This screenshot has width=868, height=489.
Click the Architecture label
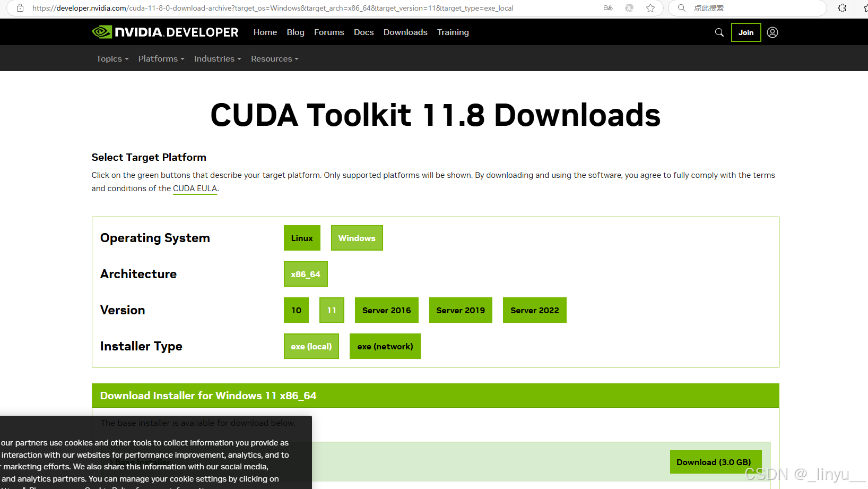[138, 274]
